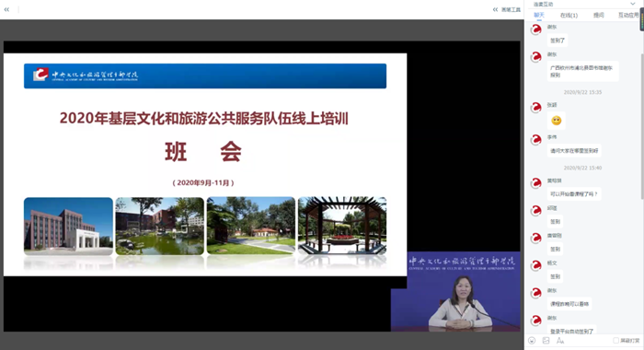Switch to the 聊天 chat tab
The width and height of the screenshot is (644, 350).
pos(539,15)
